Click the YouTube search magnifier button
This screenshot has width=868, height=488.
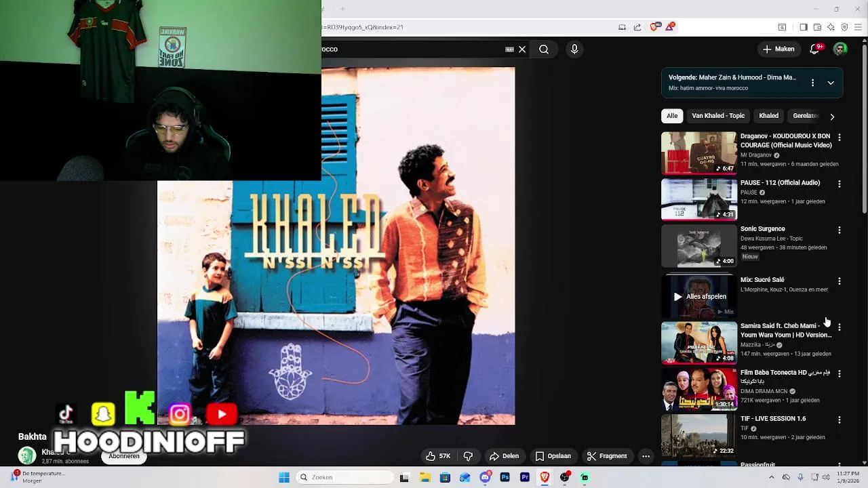(x=544, y=49)
